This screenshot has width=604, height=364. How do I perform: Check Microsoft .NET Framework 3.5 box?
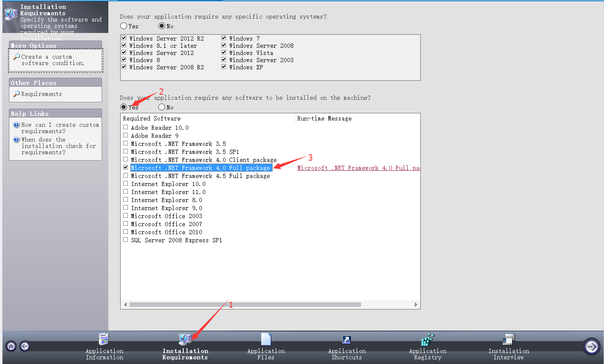pyautogui.click(x=126, y=143)
